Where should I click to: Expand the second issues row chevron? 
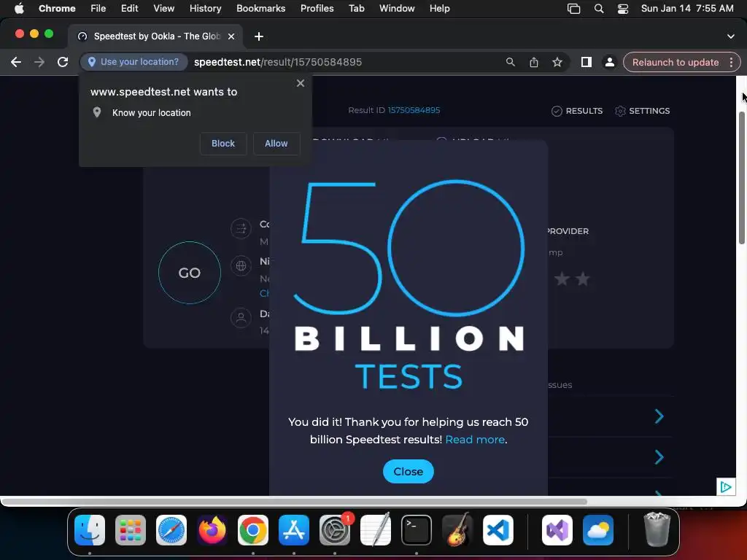pos(659,457)
